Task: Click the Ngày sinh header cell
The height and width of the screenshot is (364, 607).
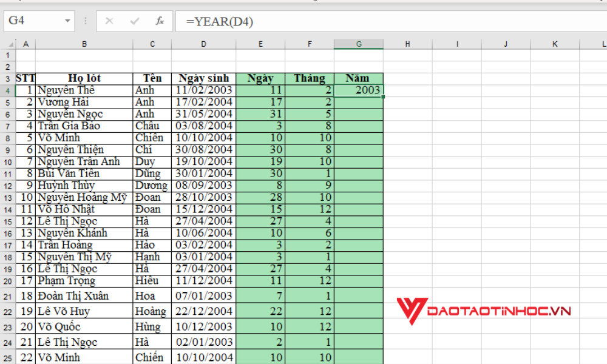Action: (204, 78)
